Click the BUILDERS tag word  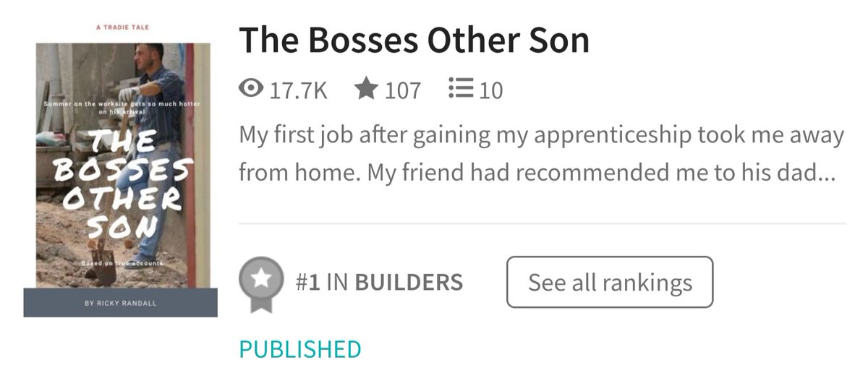tap(409, 282)
